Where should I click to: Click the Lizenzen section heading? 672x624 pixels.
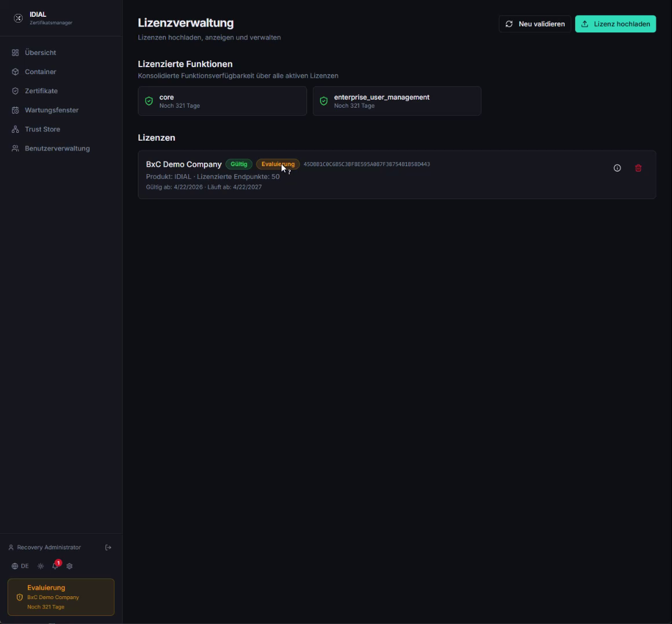click(156, 138)
